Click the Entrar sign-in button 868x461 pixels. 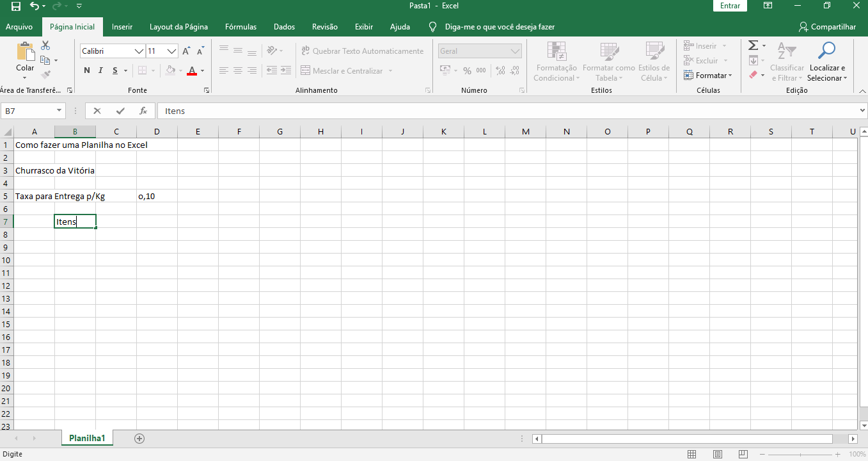tap(730, 6)
